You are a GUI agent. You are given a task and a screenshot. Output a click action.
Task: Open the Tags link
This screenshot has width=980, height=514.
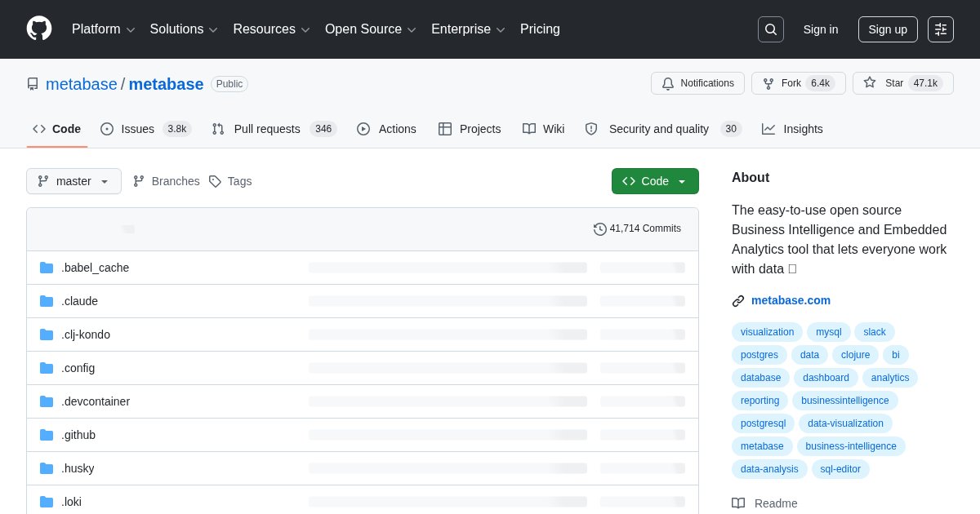[230, 181]
